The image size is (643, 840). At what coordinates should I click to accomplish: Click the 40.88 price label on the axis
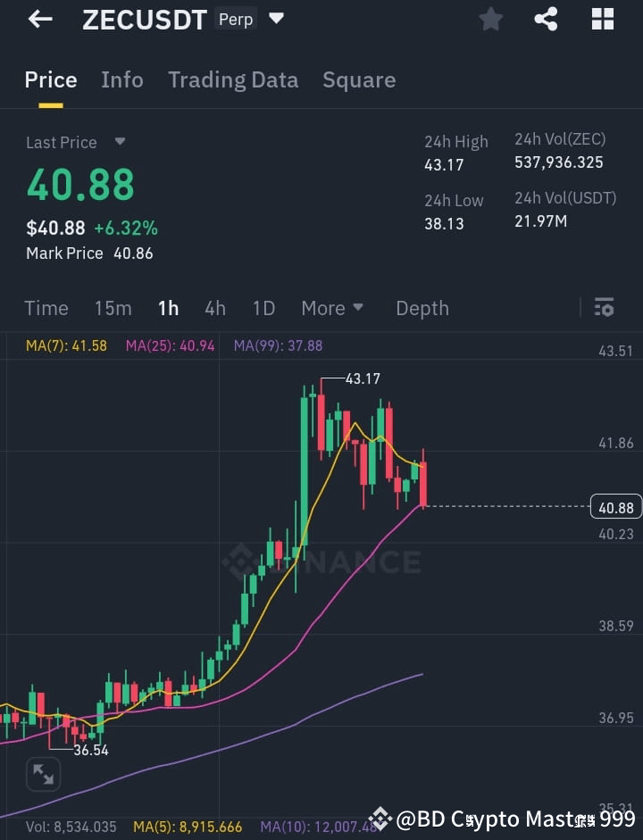click(614, 506)
